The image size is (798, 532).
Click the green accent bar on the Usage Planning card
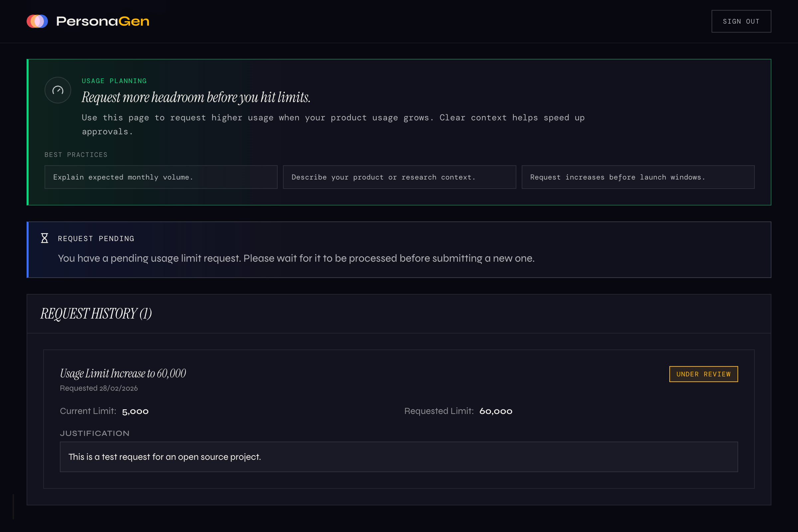point(27,132)
